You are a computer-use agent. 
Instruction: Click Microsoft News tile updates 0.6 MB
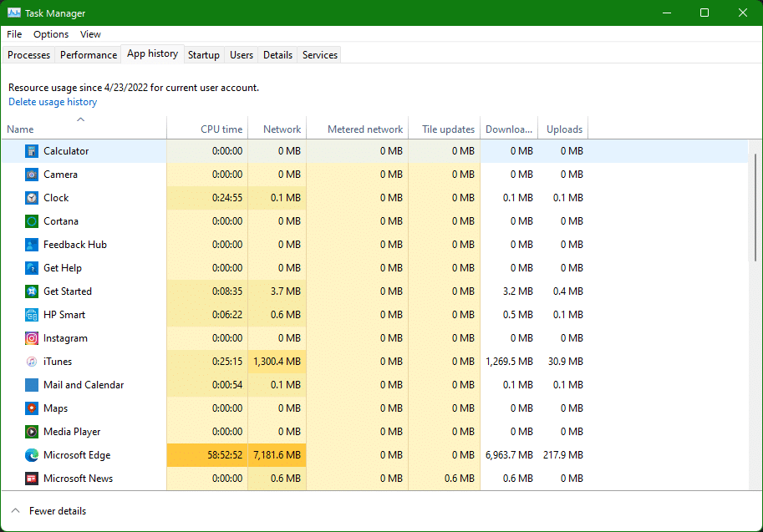pyautogui.click(x=460, y=478)
